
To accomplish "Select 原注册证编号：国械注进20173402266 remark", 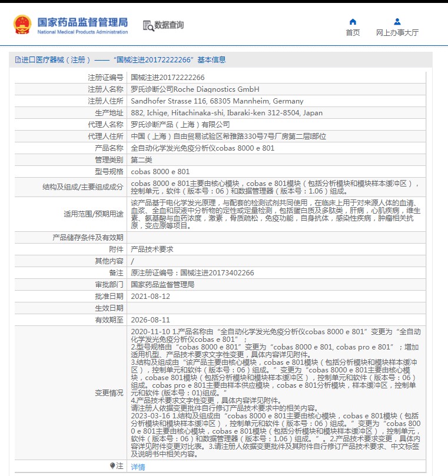I will (x=193, y=273).
